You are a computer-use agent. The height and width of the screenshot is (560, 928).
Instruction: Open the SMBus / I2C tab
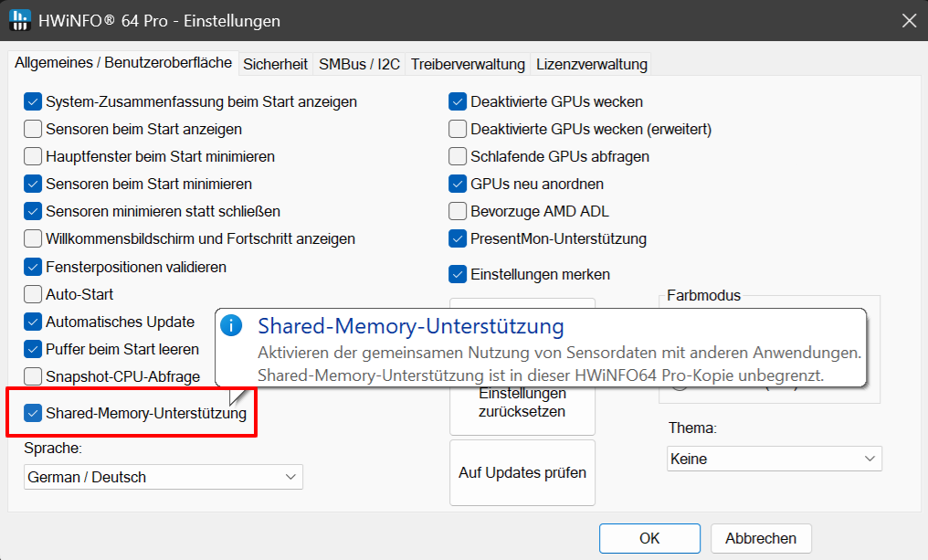359,64
